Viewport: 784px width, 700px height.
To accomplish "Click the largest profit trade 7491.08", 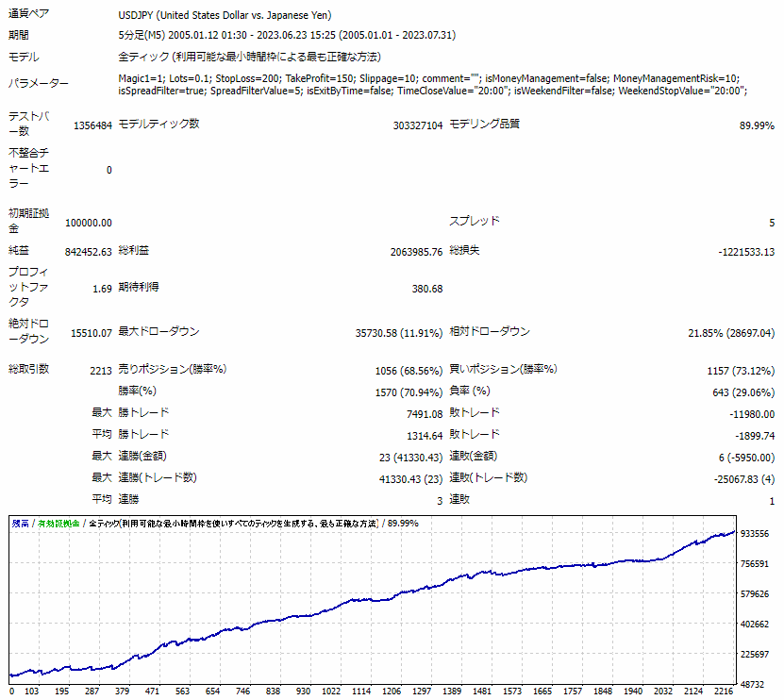I will [425, 414].
